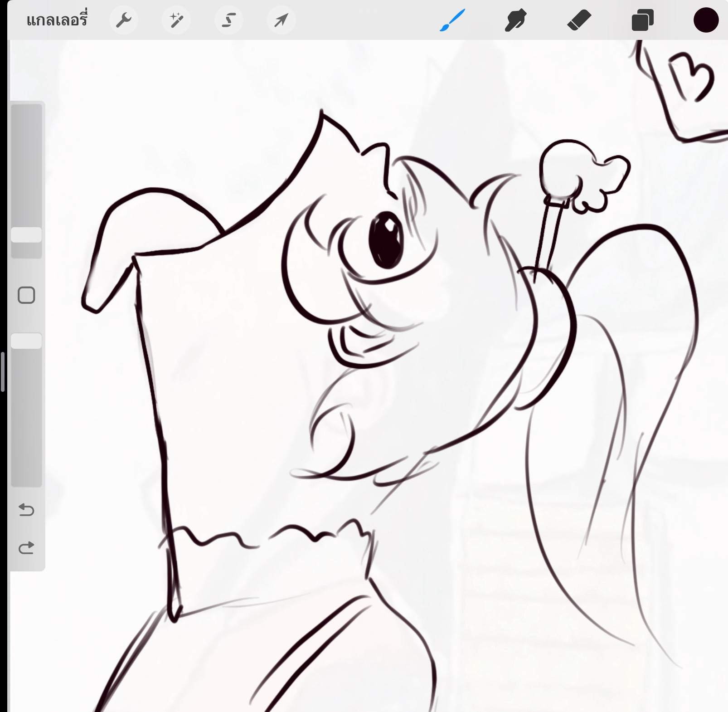Open the Actions wrench menu
Viewport: 728px width, 712px height.
[123, 20]
